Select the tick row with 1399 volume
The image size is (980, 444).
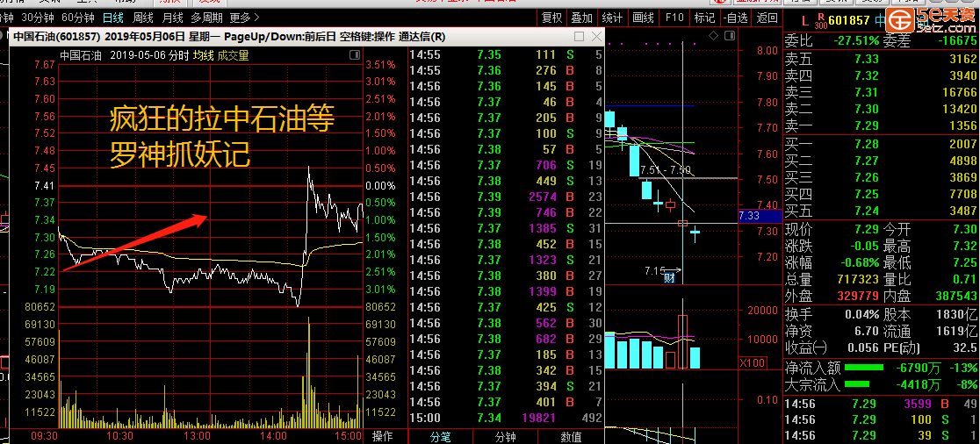coord(506,291)
